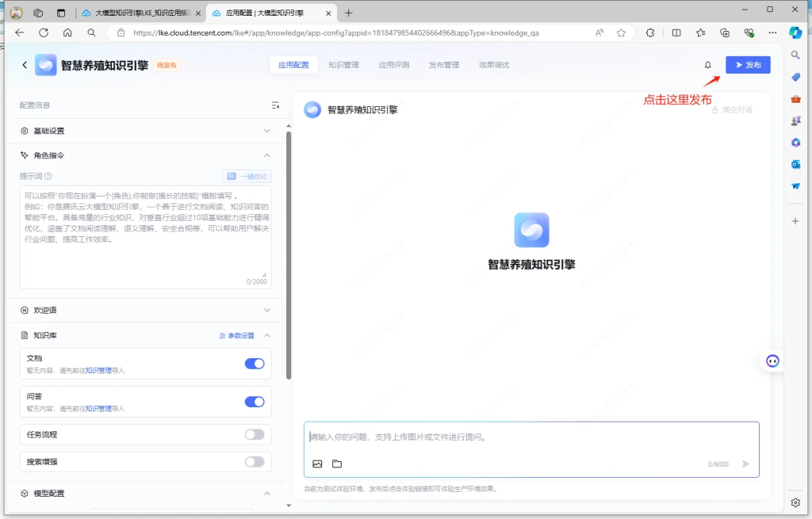Click the notification bell icon
This screenshot has width=812, height=519.
tap(708, 65)
